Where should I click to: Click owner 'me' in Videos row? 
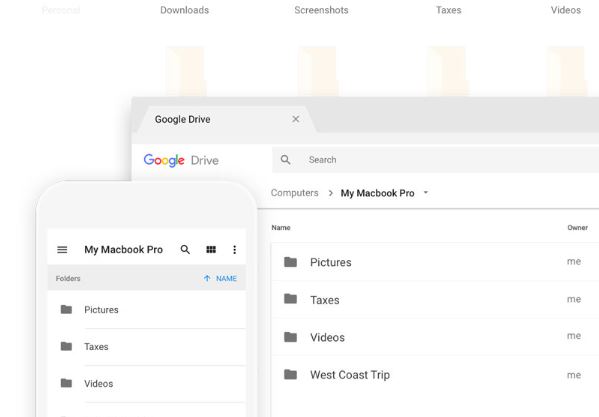(x=574, y=336)
